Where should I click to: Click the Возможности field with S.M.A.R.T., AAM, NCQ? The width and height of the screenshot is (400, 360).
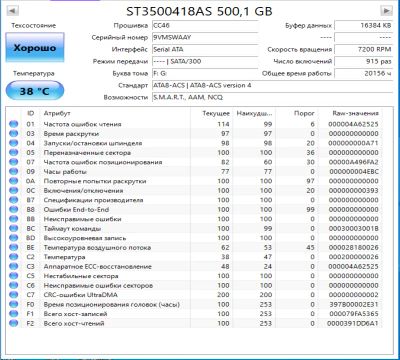[x=272, y=97]
